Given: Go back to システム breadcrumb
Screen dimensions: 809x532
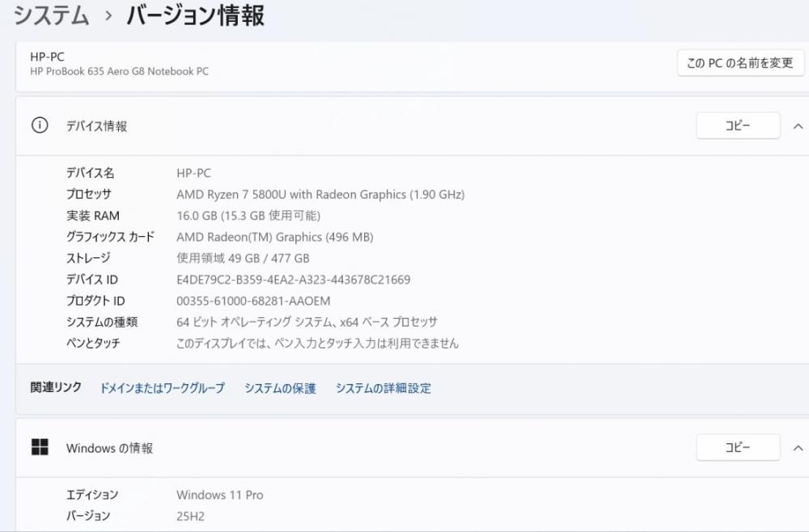Looking at the screenshot, I should tap(51, 15).
